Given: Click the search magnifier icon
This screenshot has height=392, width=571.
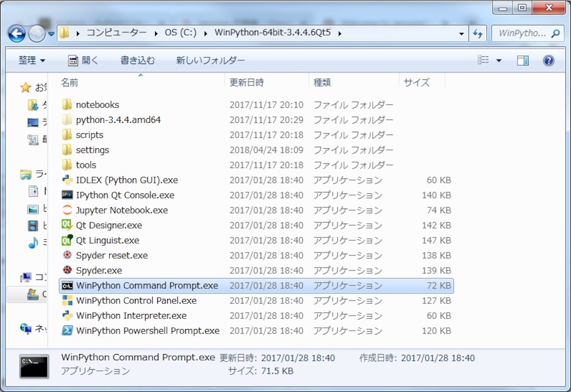Looking at the screenshot, I should 555,33.
